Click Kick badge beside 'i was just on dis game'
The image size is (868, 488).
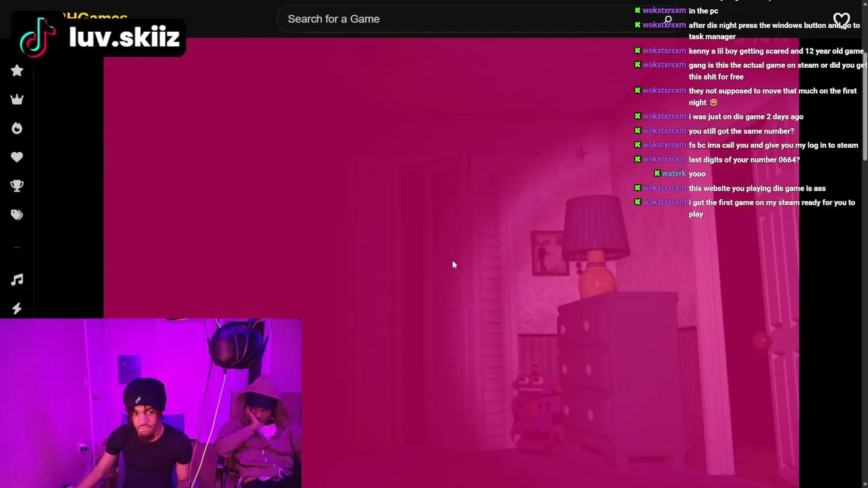coord(637,117)
